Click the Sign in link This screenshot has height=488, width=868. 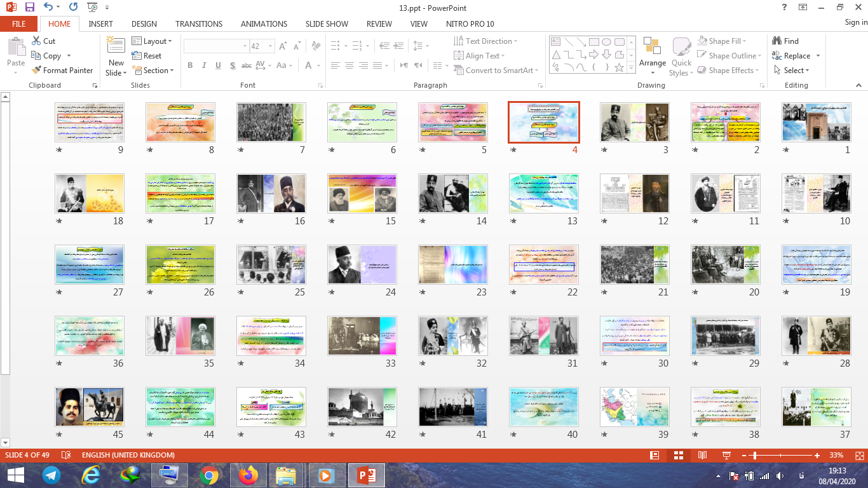[855, 23]
